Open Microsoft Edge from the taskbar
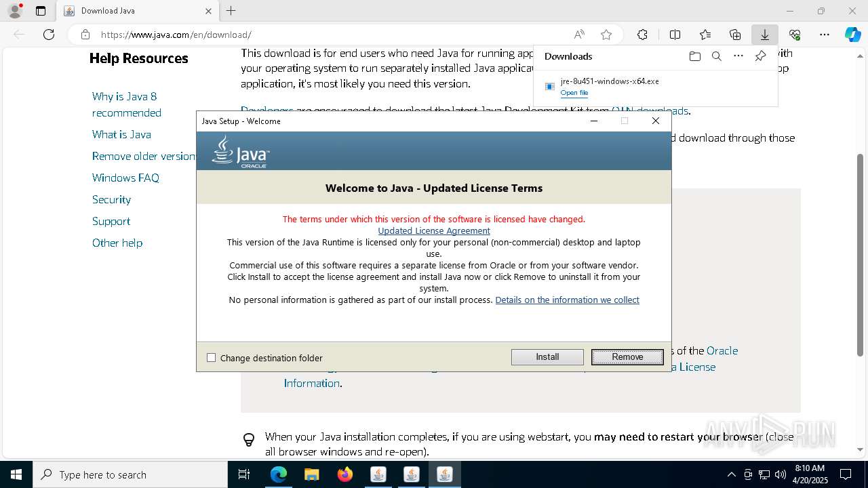 (x=279, y=474)
